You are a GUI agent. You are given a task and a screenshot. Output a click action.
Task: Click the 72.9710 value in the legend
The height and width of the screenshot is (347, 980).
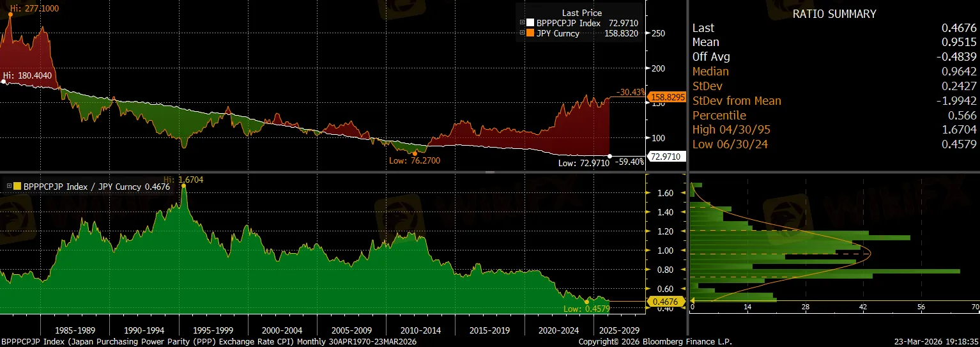tap(624, 23)
